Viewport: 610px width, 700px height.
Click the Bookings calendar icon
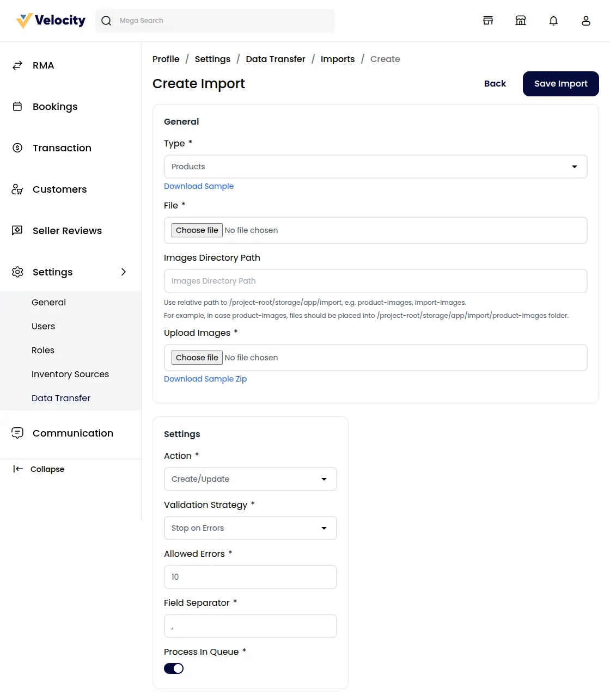click(x=17, y=107)
